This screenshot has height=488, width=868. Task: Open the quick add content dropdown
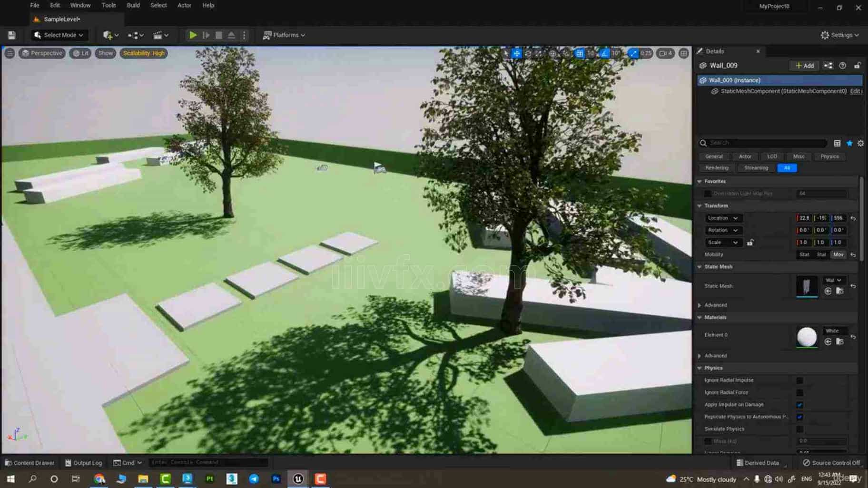pyautogui.click(x=110, y=35)
